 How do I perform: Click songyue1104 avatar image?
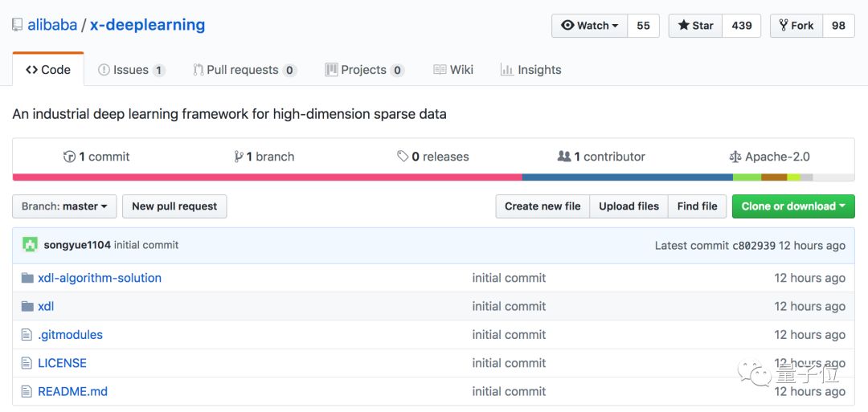[x=30, y=244]
